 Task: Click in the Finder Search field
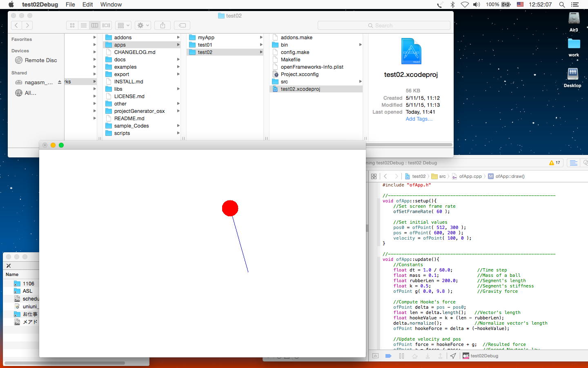point(384,25)
